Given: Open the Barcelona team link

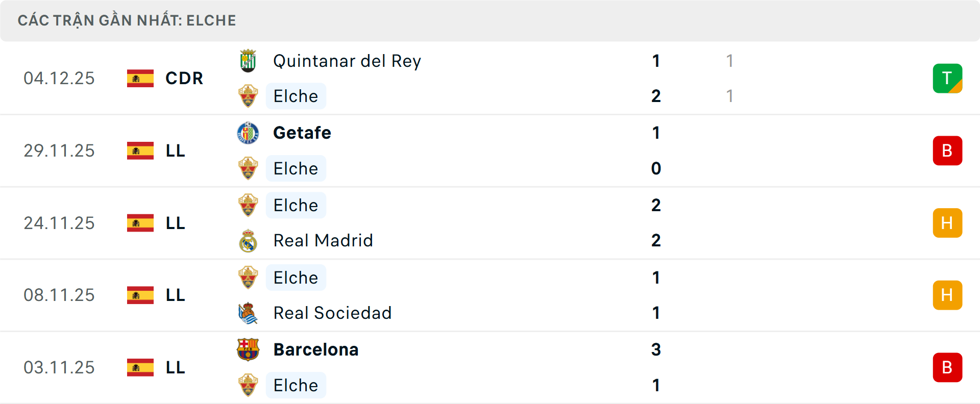Looking at the screenshot, I should pyautogui.click(x=316, y=350).
